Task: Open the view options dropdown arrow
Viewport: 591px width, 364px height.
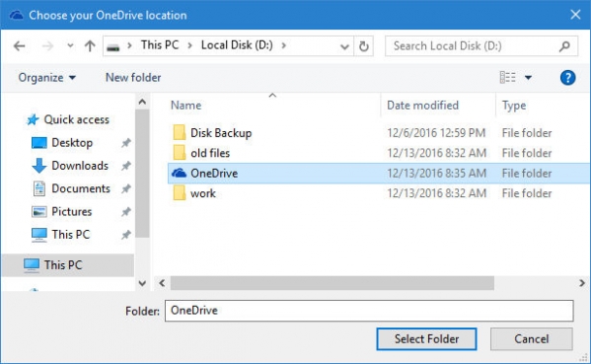Action: pos(528,78)
